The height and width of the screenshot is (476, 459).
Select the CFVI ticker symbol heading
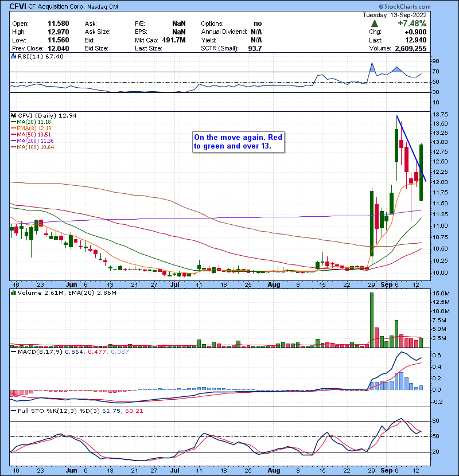coord(18,6)
